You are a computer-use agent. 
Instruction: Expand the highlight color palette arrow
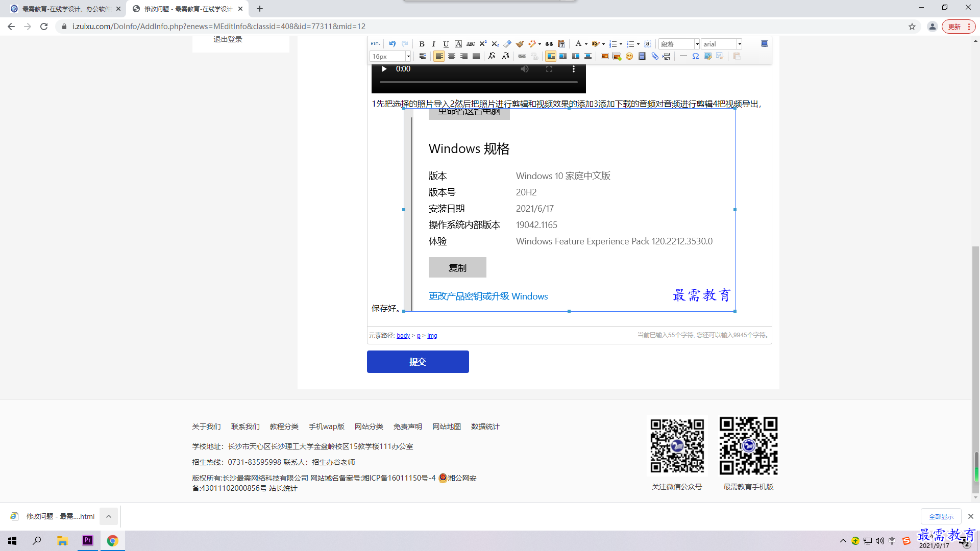click(x=603, y=44)
